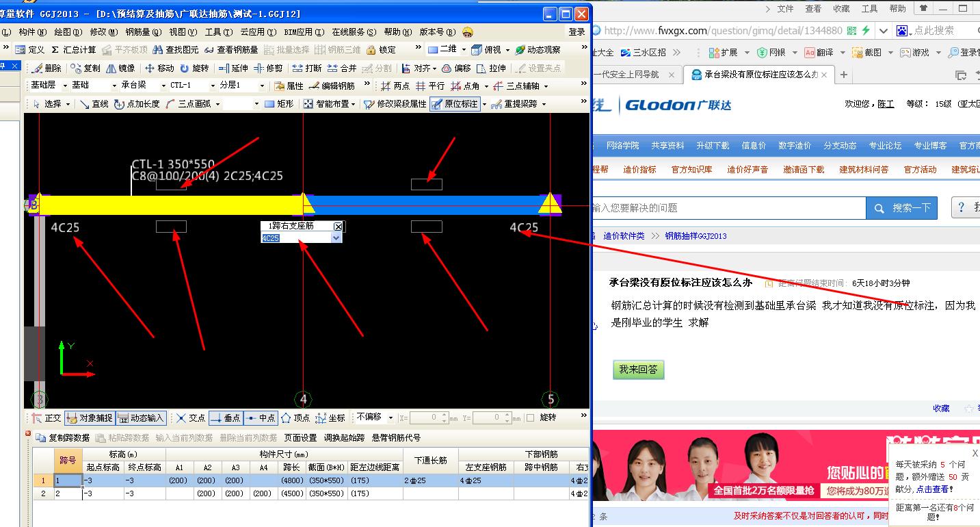Open the 4C25 rebar value dropdown

coord(336,237)
